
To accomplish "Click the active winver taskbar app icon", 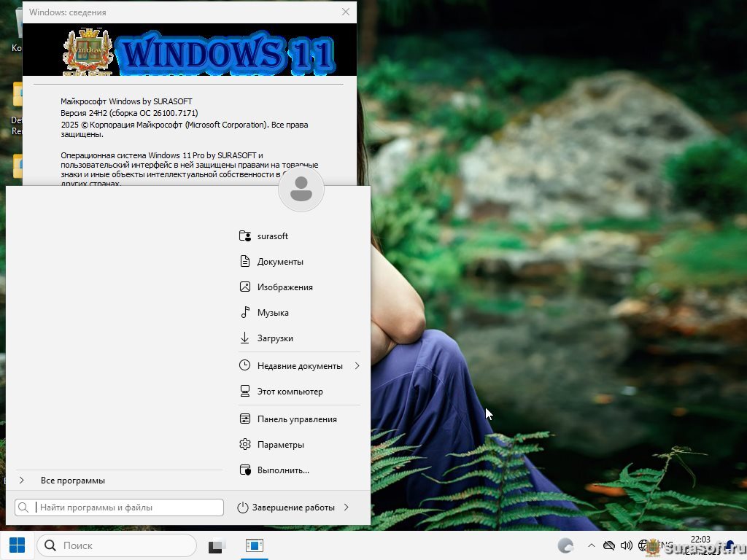I will (255, 545).
